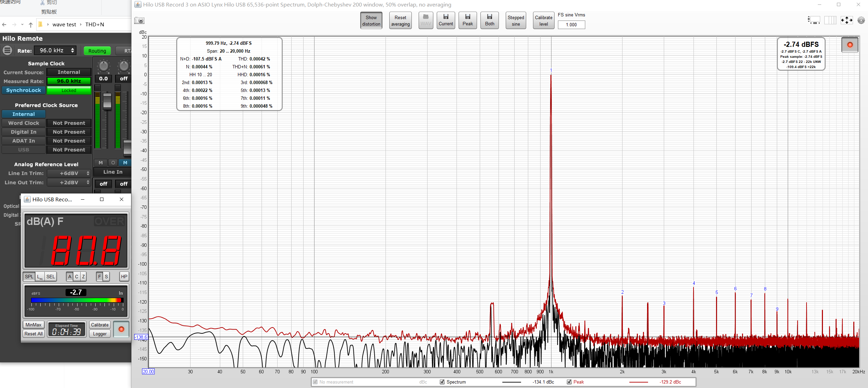Select SEL mode on the meter

tap(51, 277)
